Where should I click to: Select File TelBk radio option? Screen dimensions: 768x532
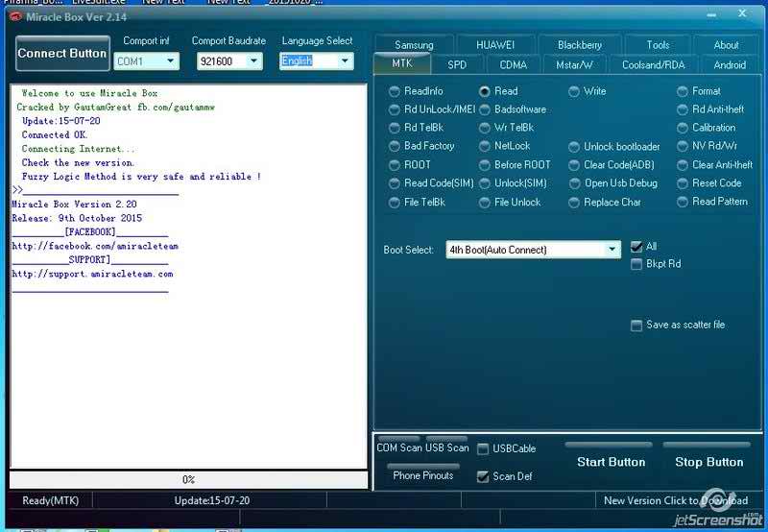pos(418,202)
